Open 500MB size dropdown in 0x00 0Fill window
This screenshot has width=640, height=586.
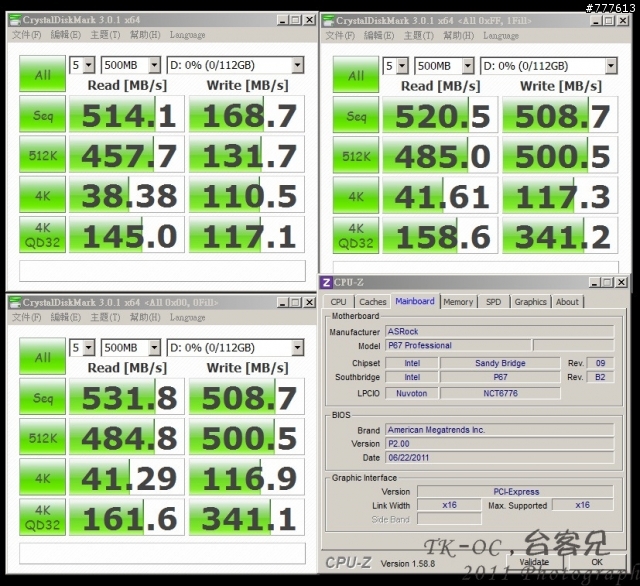coord(155,348)
